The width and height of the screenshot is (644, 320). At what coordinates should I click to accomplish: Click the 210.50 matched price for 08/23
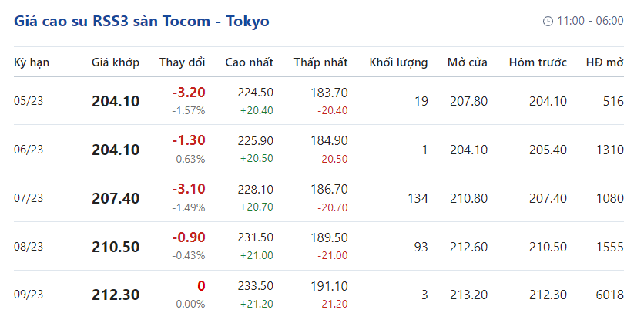116,247
